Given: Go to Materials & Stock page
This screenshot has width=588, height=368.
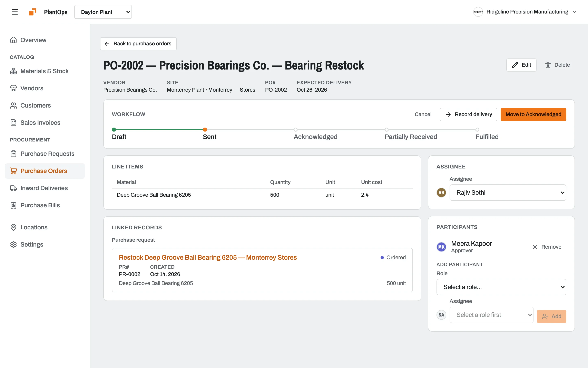Looking at the screenshot, I should coord(45,71).
